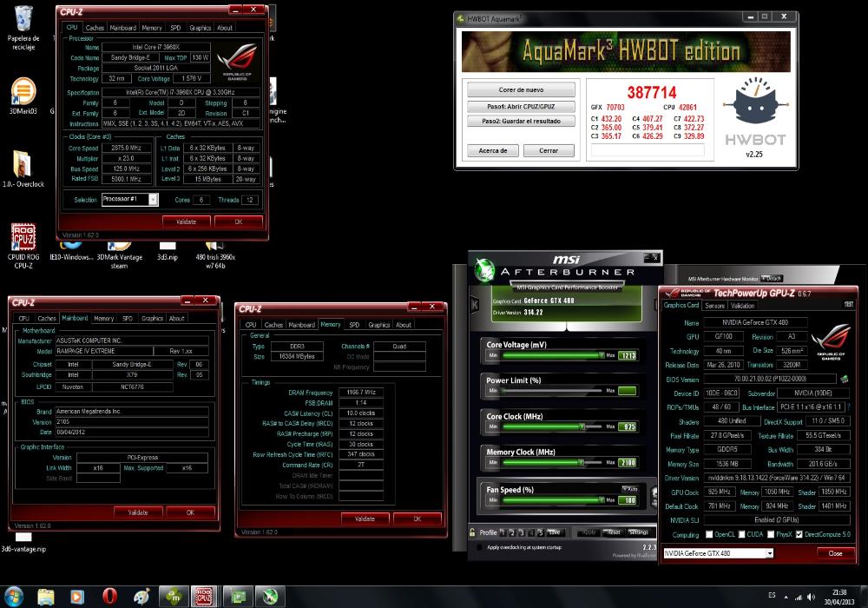Toggle the PhysX checkbox in GPU-Z
This screenshot has height=608, width=868.
(770, 534)
